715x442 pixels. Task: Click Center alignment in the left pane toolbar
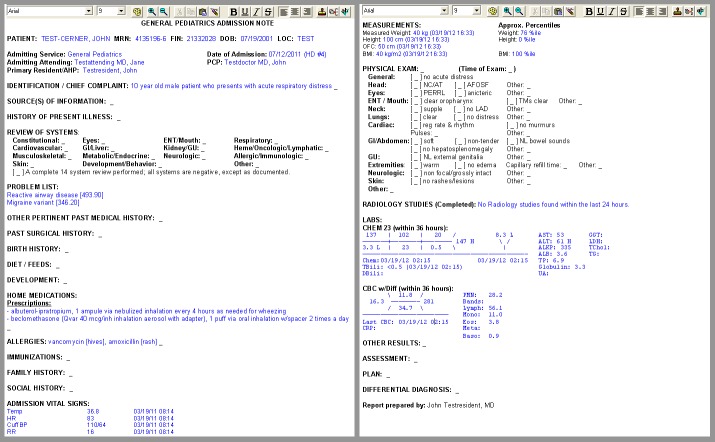pyautogui.click(x=295, y=12)
